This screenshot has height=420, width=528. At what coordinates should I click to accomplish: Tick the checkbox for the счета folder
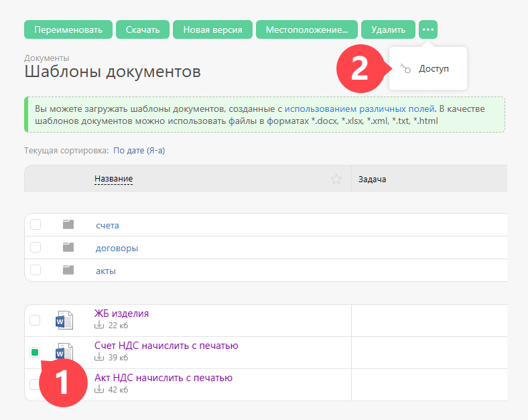pos(36,224)
